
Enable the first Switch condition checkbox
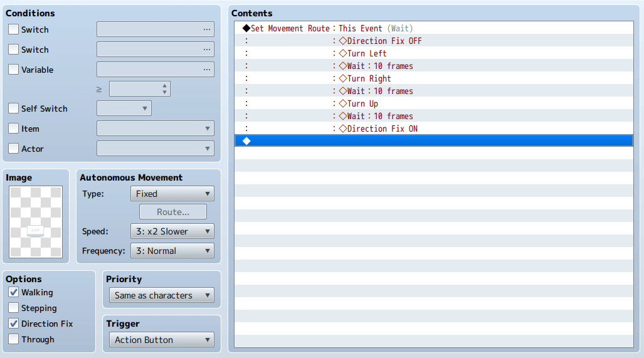(14, 29)
